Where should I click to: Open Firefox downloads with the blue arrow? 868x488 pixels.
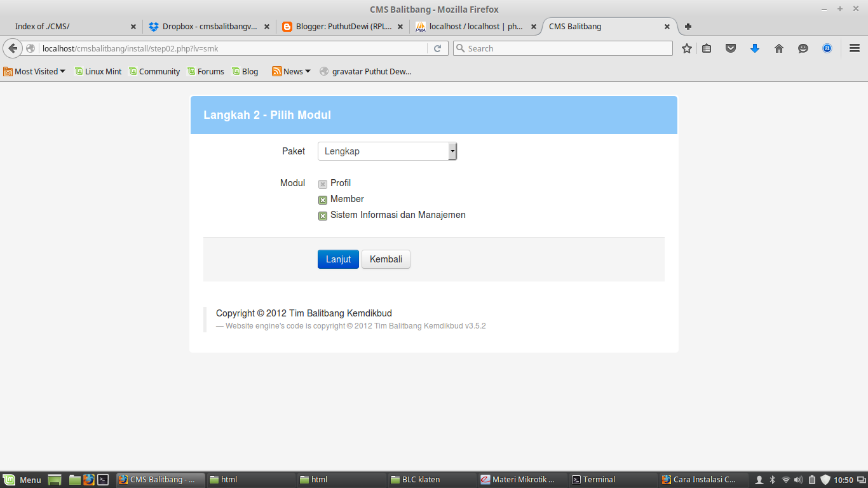(755, 48)
